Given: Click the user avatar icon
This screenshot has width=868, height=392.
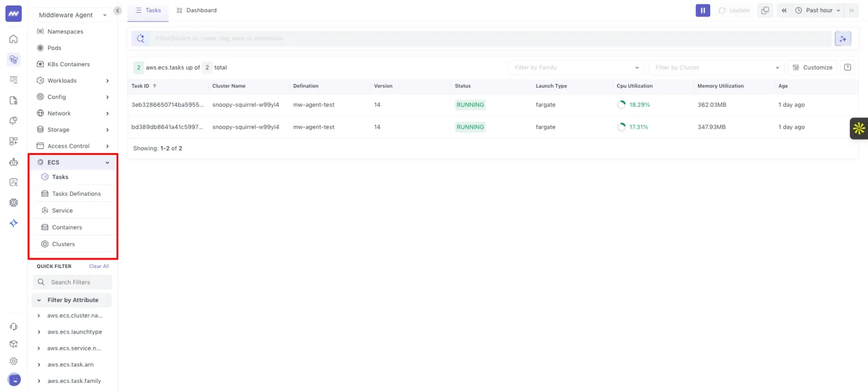Looking at the screenshot, I should (x=14, y=379).
